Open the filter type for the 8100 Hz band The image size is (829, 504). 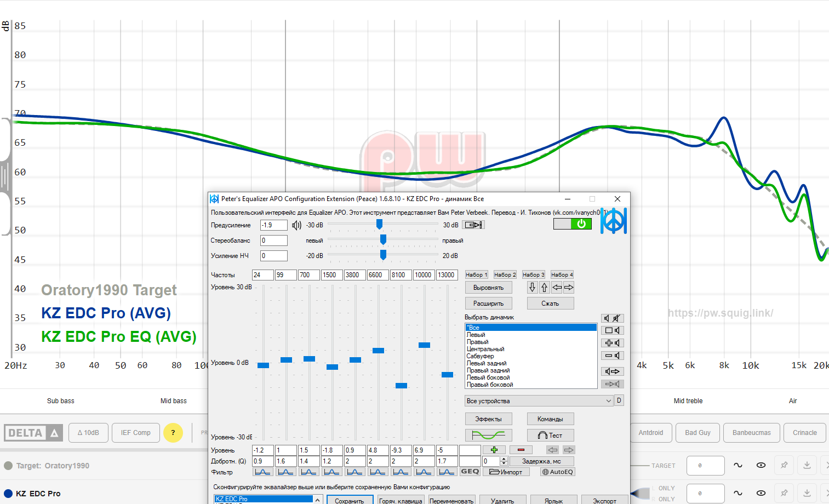point(401,472)
